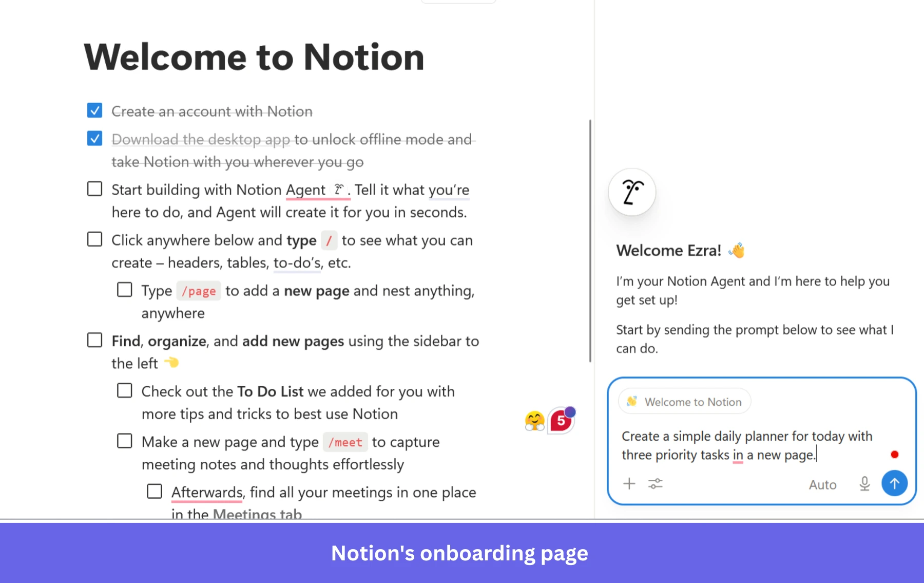Click the red recording dot in chat box
The width and height of the screenshot is (924, 583).
895,454
